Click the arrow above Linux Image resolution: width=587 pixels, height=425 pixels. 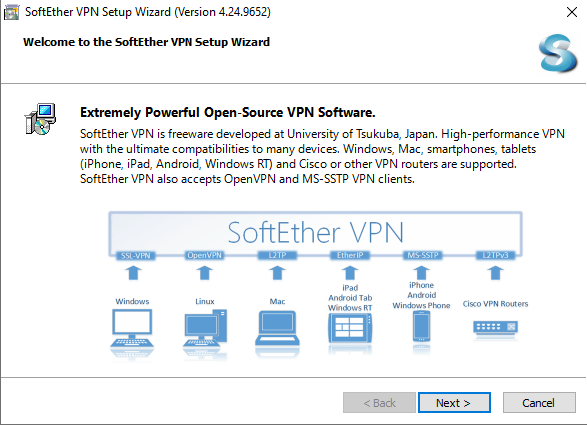205,273
